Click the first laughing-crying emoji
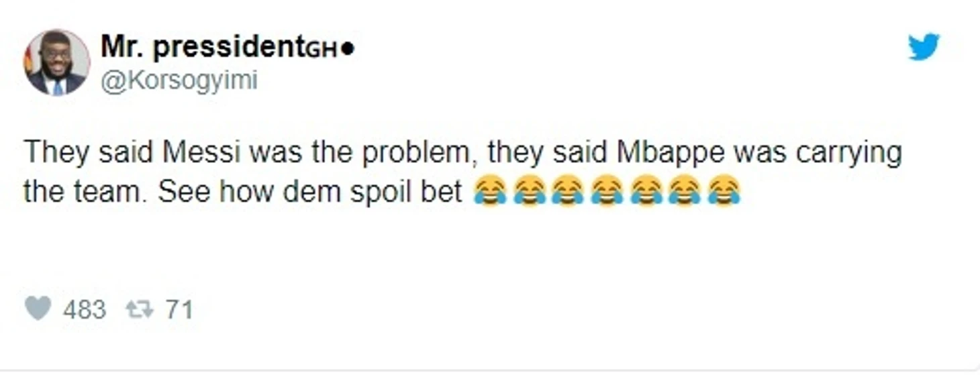Screen dimensions: 980x375 489,192
